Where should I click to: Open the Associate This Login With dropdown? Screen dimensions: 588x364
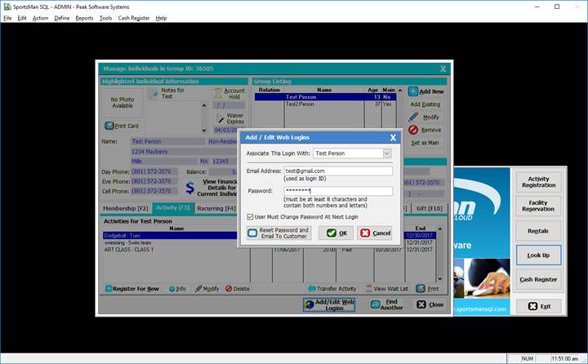tap(386, 153)
